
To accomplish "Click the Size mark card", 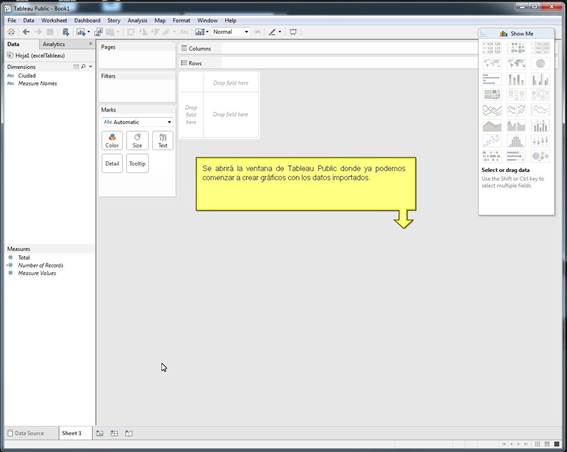I will click(137, 141).
